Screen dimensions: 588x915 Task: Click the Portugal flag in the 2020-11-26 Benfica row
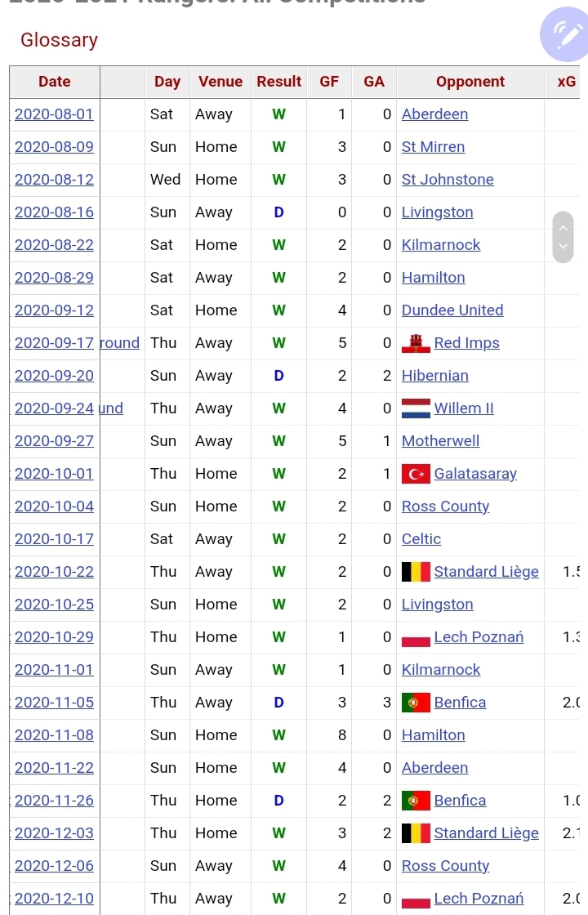[416, 801]
